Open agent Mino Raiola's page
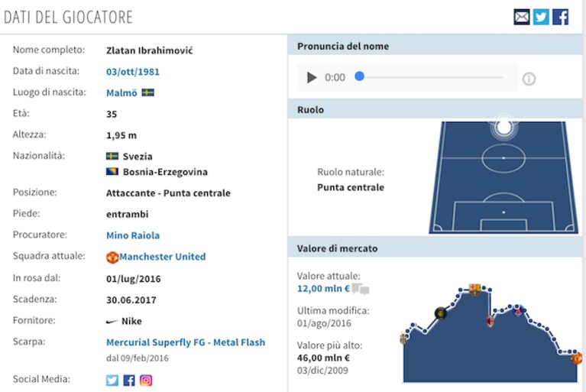 (x=133, y=235)
